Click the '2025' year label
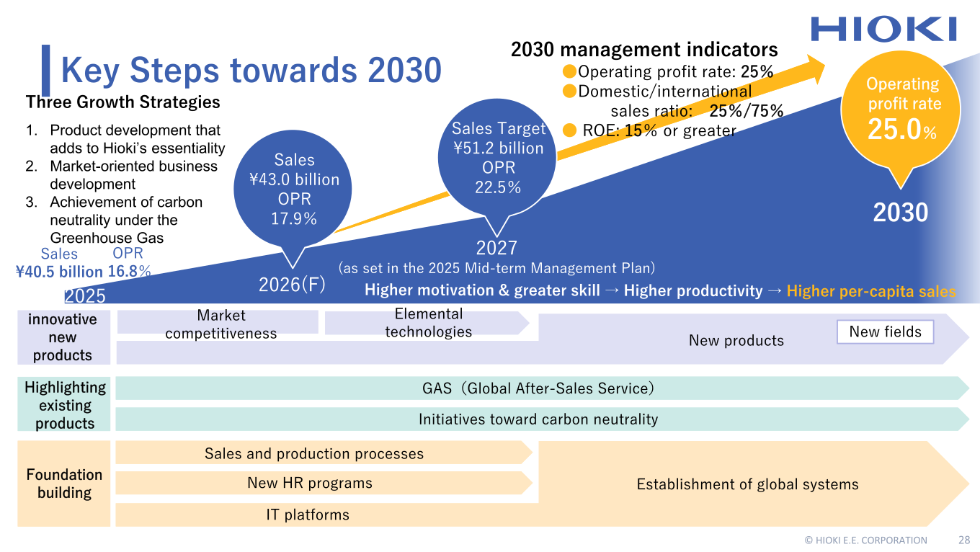 coord(85,295)
